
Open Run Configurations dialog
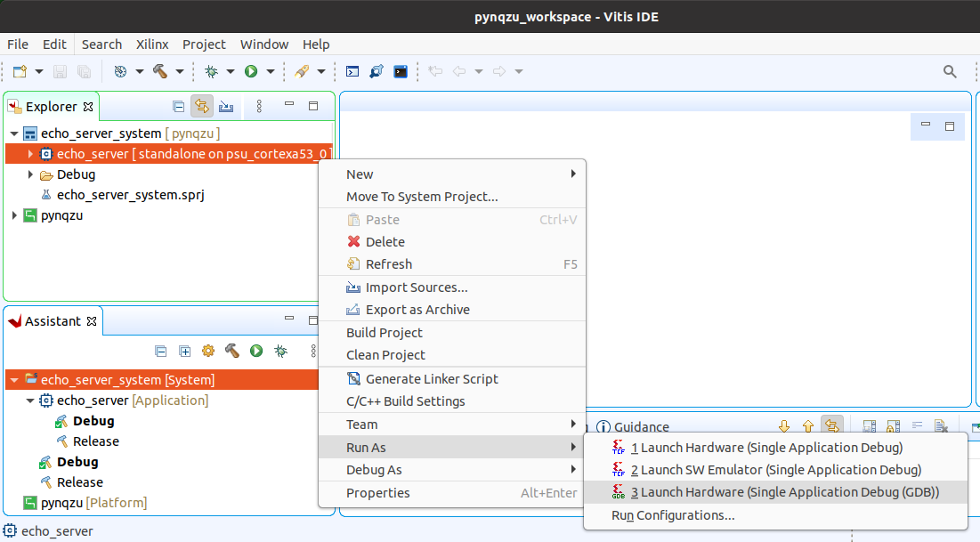click(775, 515)
